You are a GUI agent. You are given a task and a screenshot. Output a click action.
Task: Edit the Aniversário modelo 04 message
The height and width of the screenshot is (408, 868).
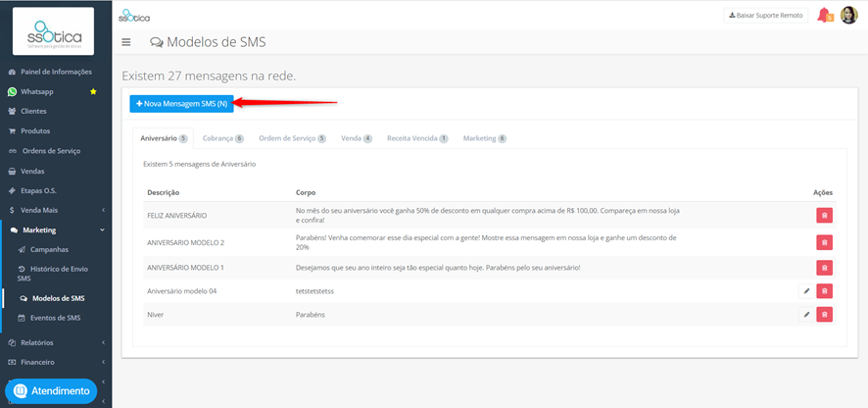(806, 291)
